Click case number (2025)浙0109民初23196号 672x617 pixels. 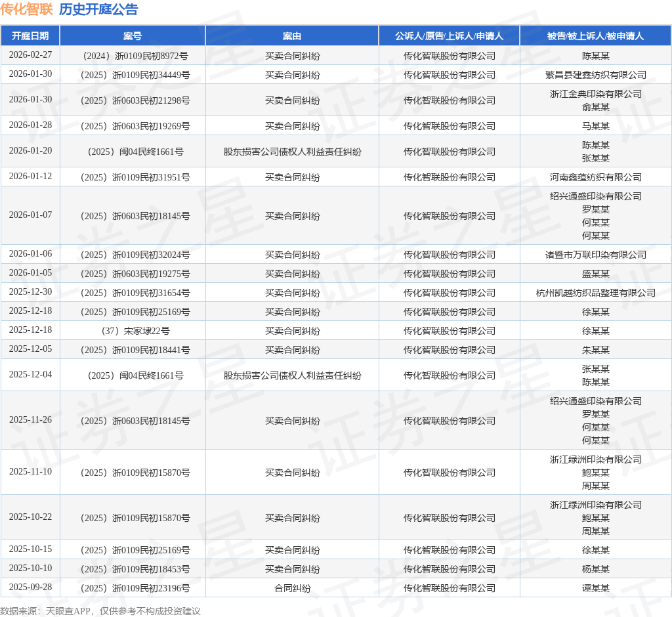(x=135, y=588)
